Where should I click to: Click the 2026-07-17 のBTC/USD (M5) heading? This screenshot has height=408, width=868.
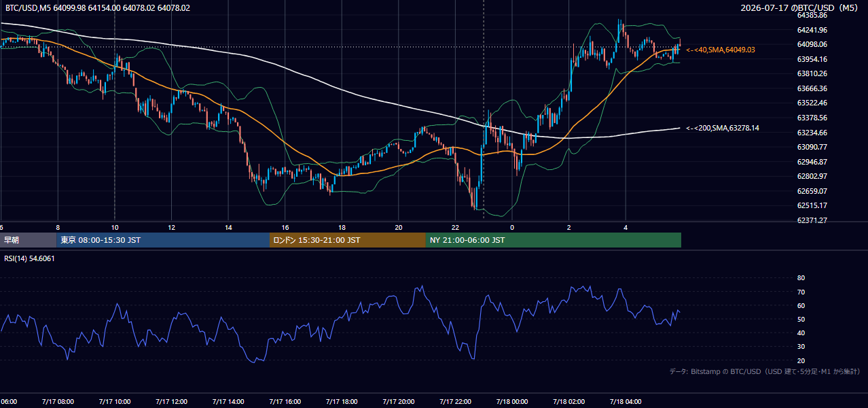point(801,7)
